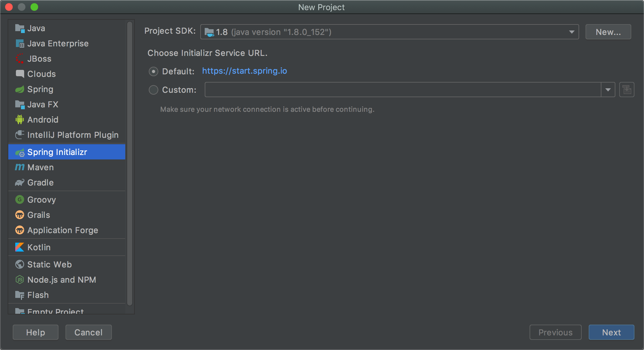Select the Node.js and NPM icon
644x350 pixels.
coord(20,280)
